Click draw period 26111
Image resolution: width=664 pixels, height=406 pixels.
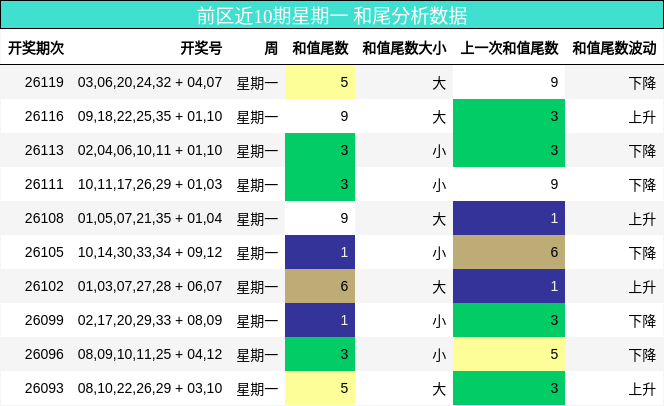(44, 184)
